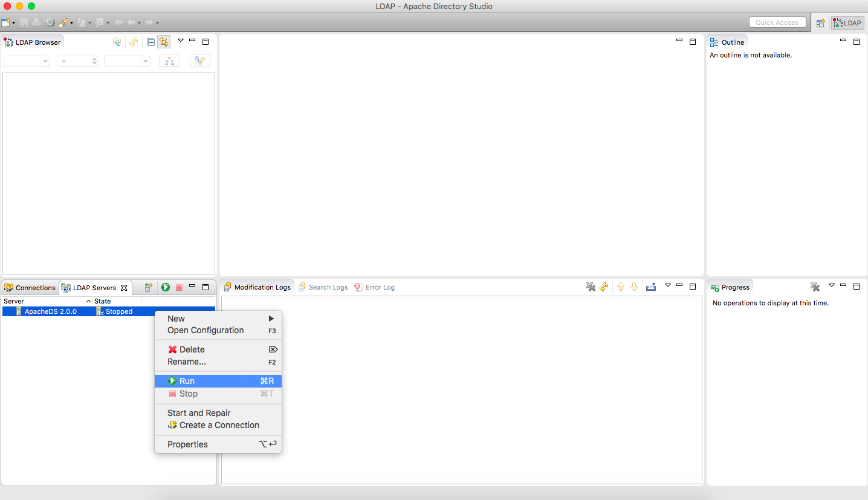Click the Quick Access search field
868x500 pixels.
click(777, 22)
